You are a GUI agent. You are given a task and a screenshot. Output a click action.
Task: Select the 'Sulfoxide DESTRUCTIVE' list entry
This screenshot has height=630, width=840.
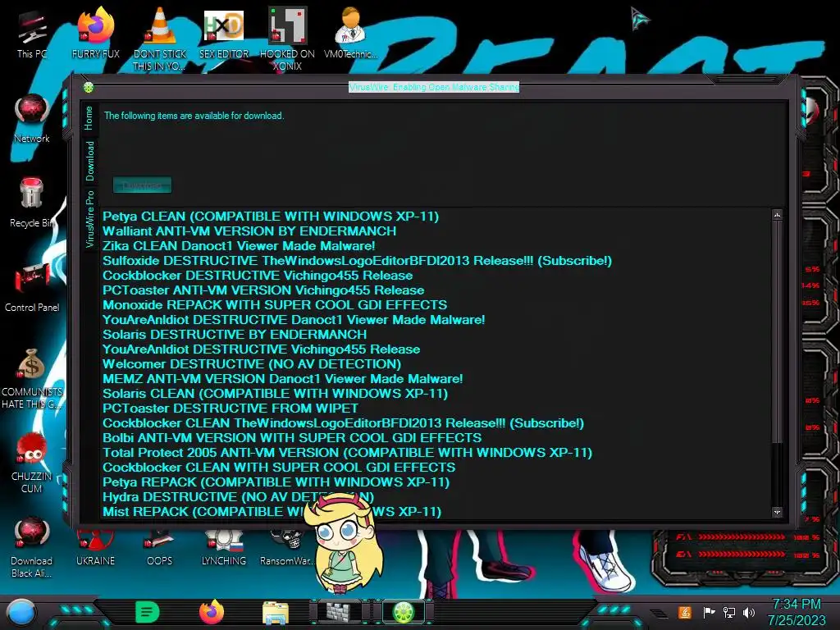click(357, 261)
